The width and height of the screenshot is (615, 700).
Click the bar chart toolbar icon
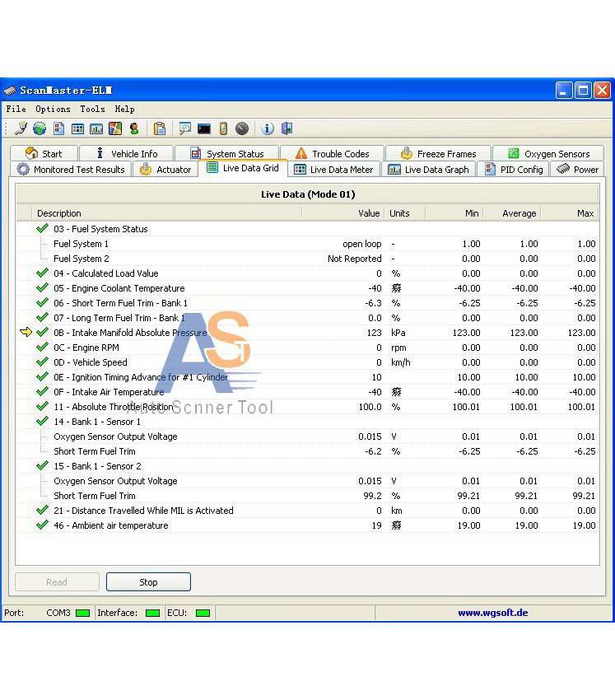pos(96,129)
